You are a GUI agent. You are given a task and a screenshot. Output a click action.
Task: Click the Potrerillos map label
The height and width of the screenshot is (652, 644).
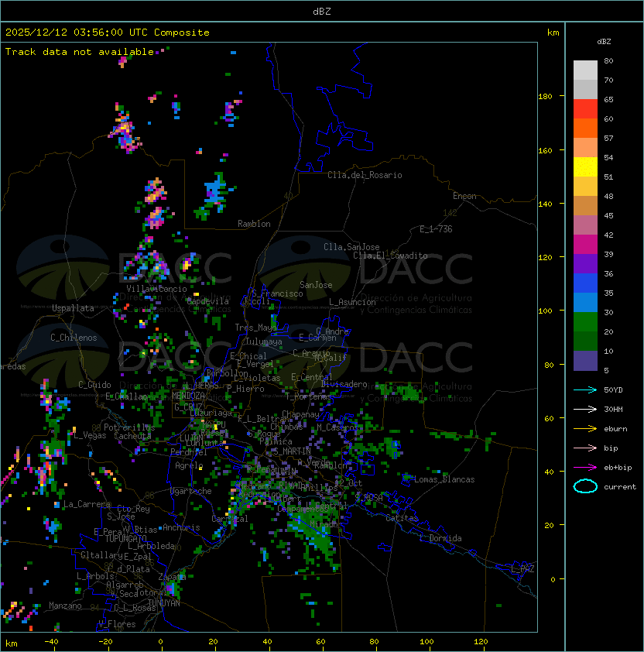[129, 427]
